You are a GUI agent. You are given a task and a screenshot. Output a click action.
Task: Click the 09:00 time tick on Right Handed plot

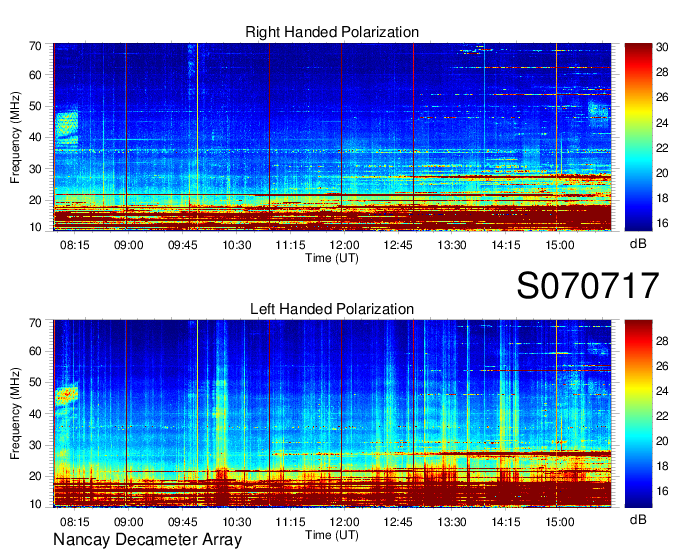(128, 245)
